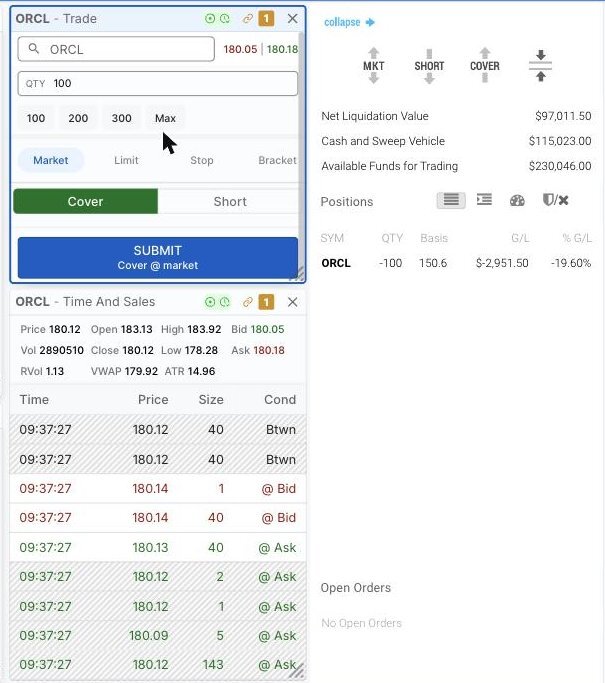Viewport: 605px width, 683px height.
Task: Click the size 143 trade row
Action: 158,664
